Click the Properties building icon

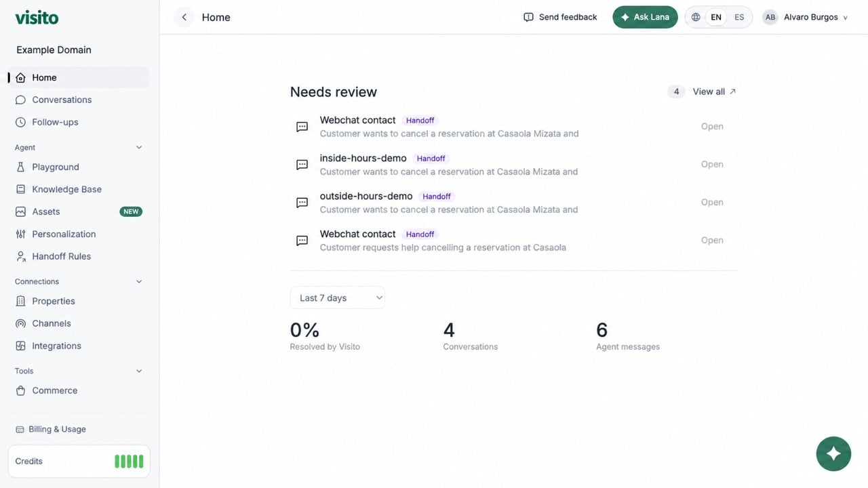pos(20,301)
